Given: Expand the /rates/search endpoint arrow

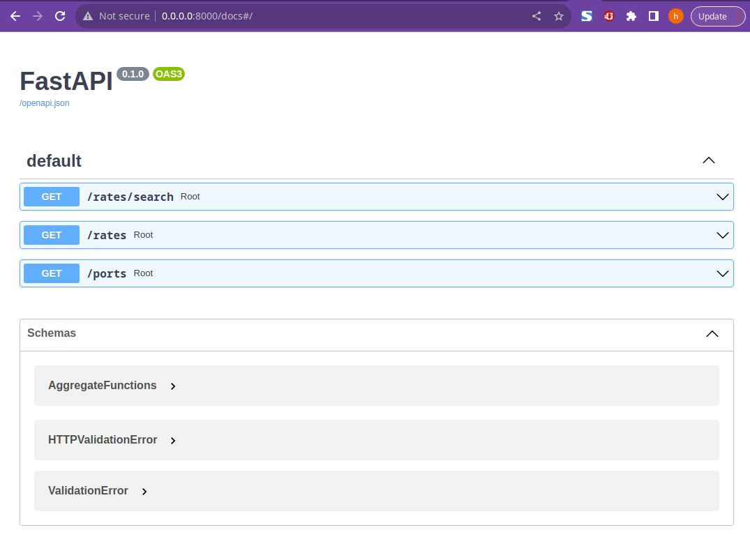Looking at the screenshot, I should (723, 197).
